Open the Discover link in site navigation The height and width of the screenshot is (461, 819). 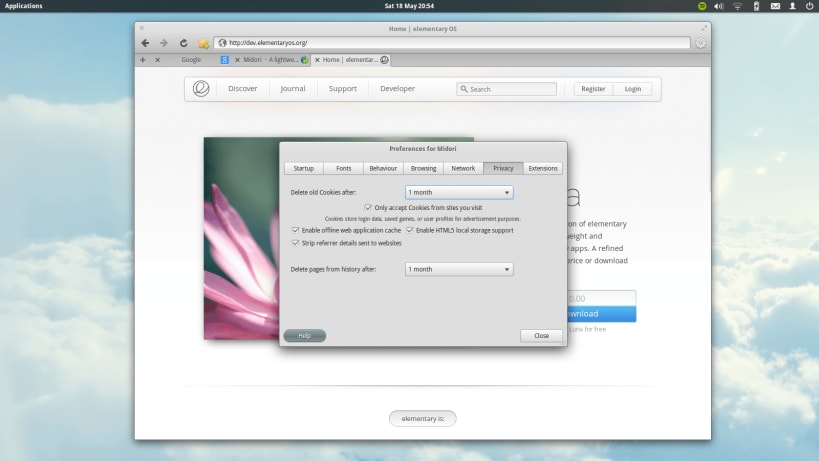pyautogui.click(x=242, y=89)
